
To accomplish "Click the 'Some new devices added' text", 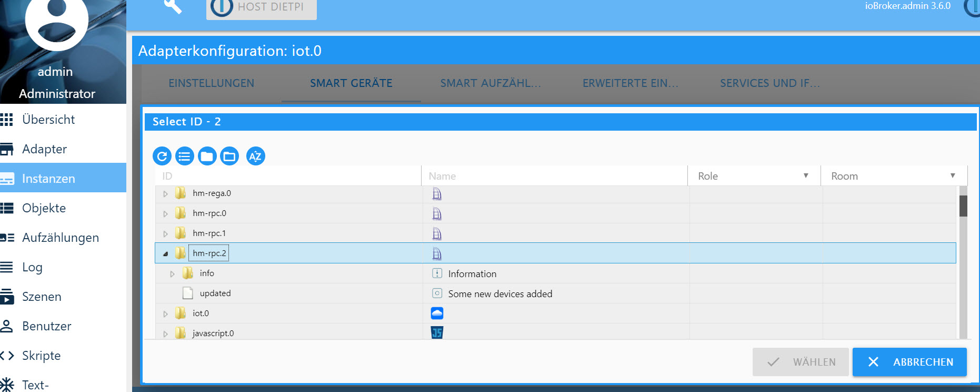I will click(500, 294).
